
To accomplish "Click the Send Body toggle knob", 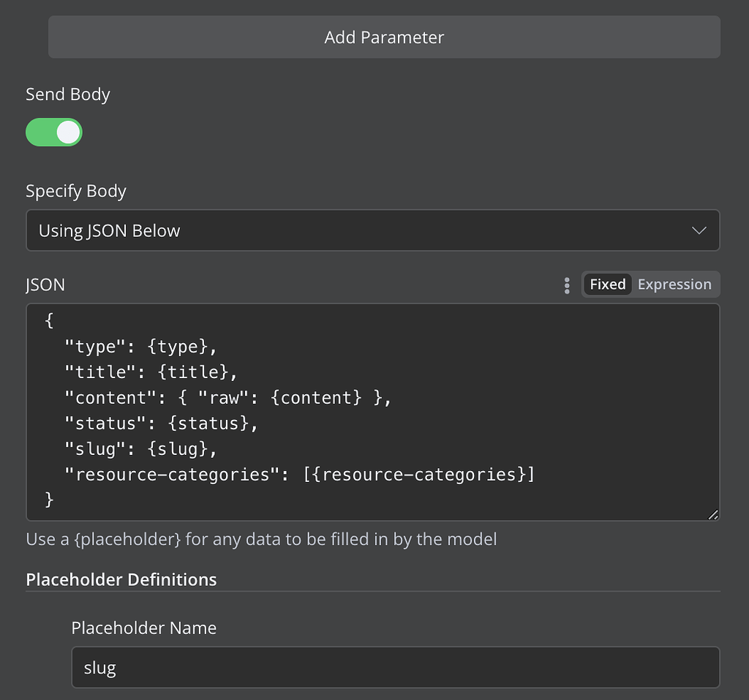I will click(67, 132).
